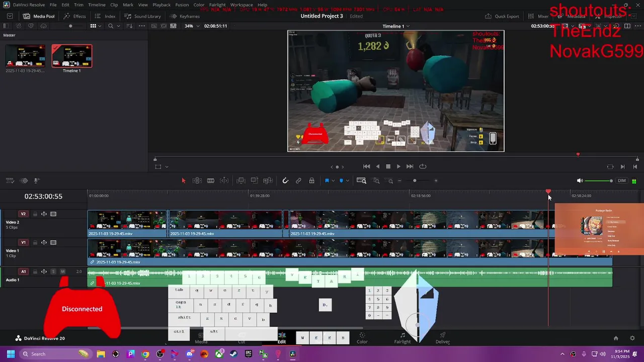This screenshot has height=362, width=644.
Task: Click the media pool sort icon
Action: 128,26
